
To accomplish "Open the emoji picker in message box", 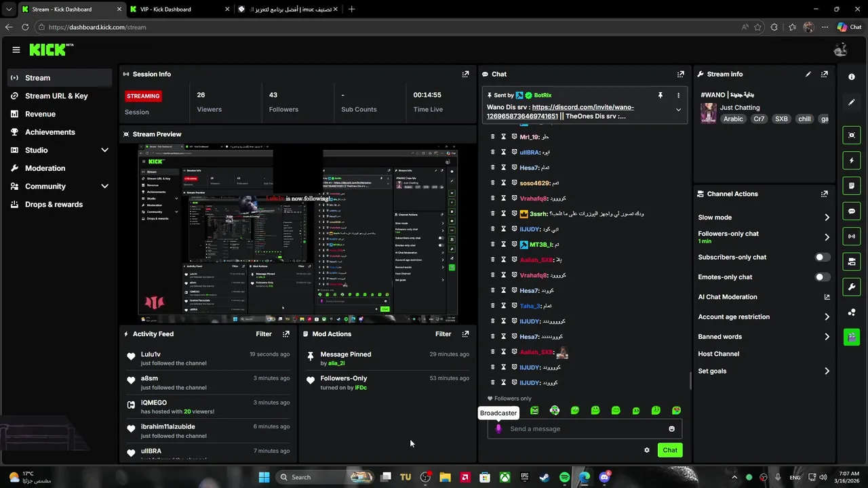I will (x=672, y=429).
